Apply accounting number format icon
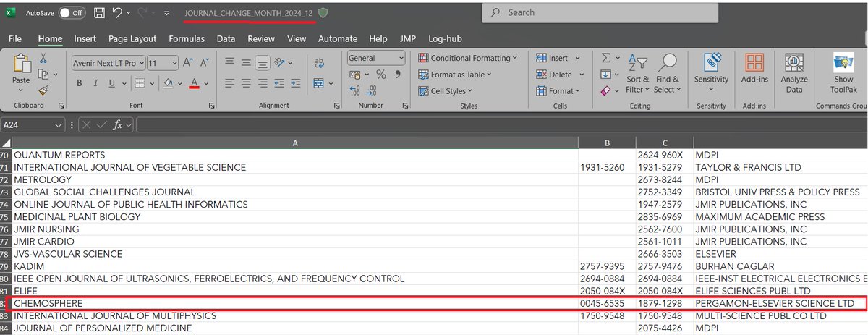 (x=355, y=75)
